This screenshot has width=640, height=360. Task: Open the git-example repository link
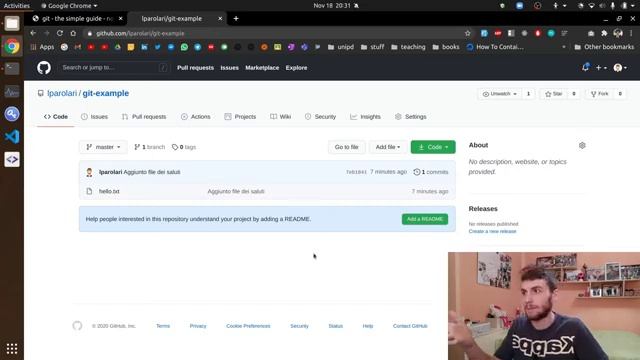[106, 93]
